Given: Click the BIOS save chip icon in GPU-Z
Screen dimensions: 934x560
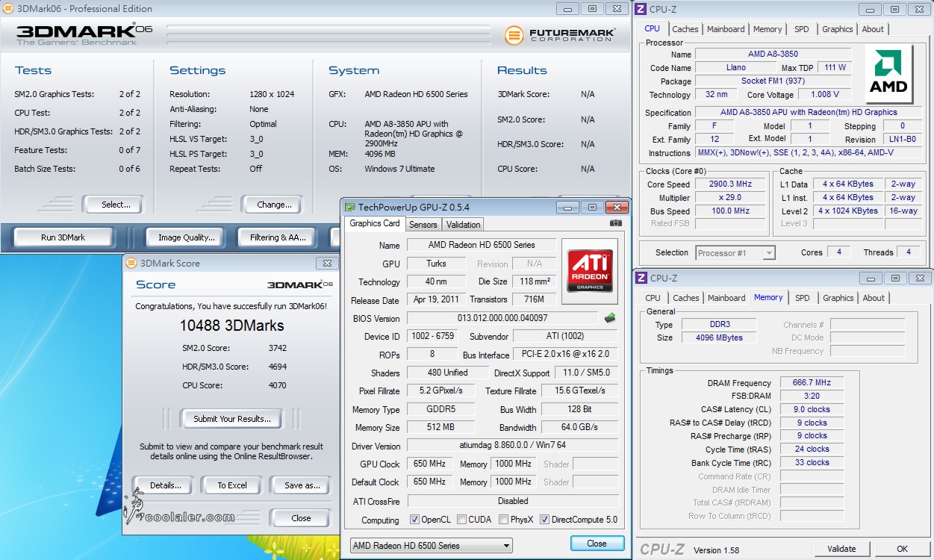Looking at the screenshot, I should coord(610,318).
